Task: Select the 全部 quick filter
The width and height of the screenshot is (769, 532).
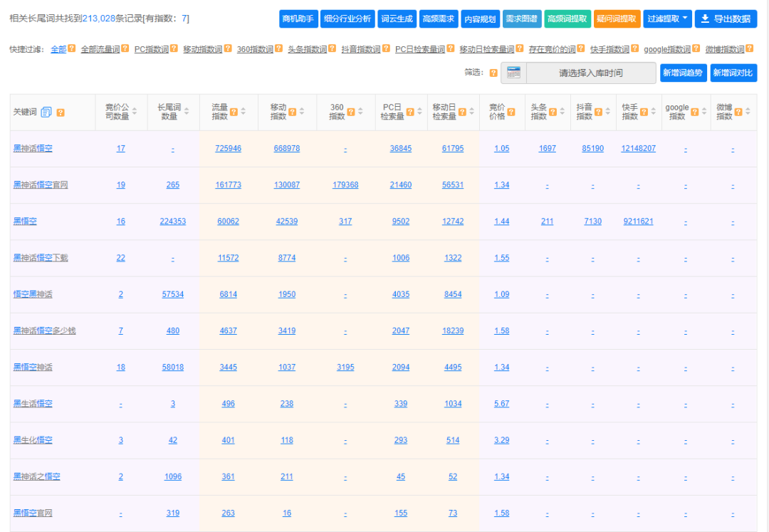Action: tap(58, 49)
